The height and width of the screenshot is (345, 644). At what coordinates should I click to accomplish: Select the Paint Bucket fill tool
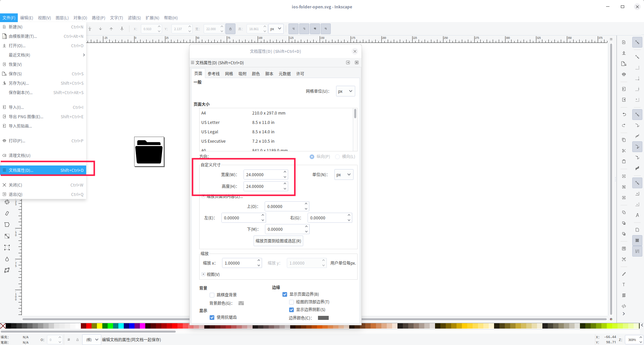[x=7, y=225]
